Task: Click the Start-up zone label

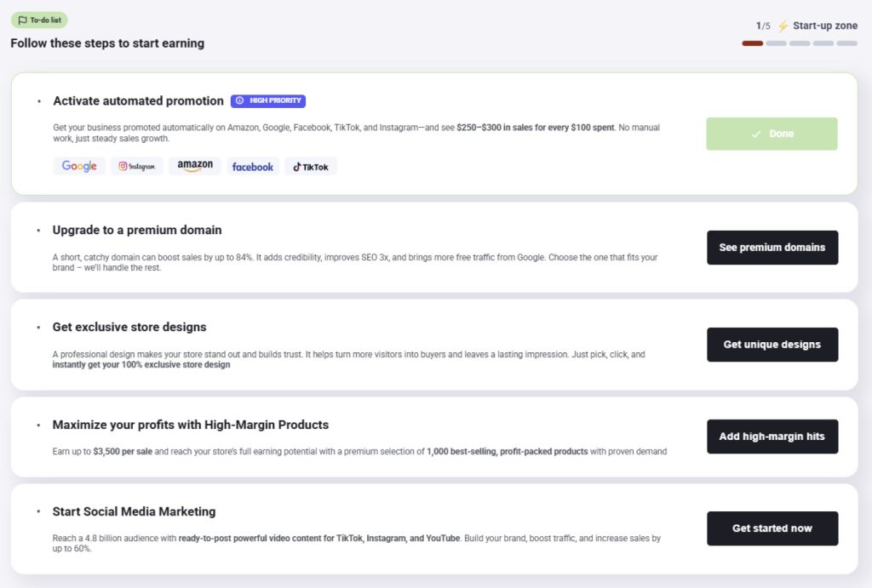Action: tap(824, 26)
